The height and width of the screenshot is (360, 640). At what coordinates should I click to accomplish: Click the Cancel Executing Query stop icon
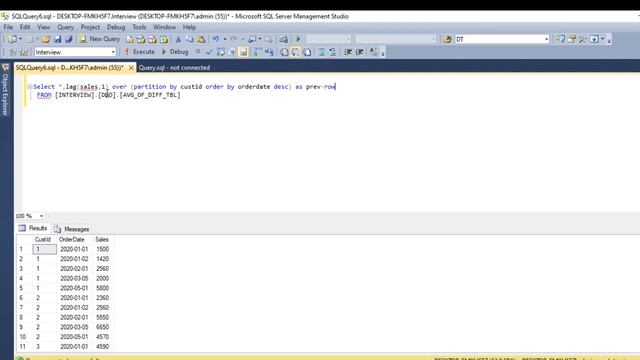[198, 52]
